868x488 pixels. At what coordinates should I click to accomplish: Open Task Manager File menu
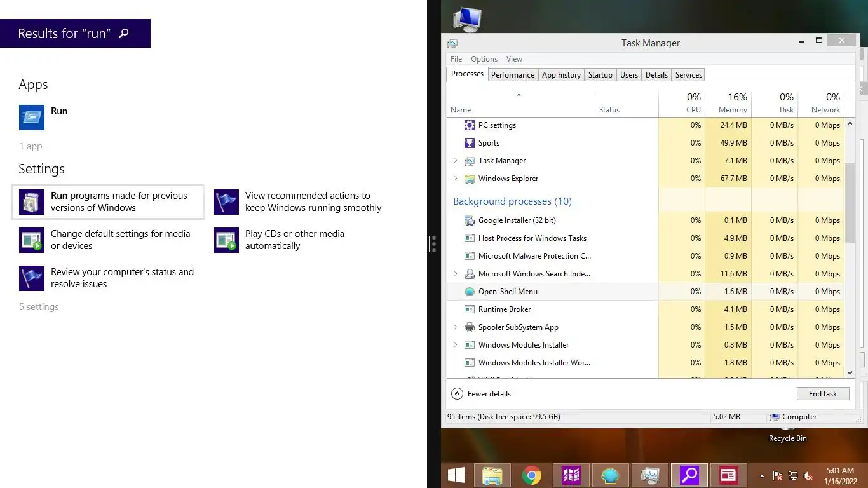click(x=456, y=59)
